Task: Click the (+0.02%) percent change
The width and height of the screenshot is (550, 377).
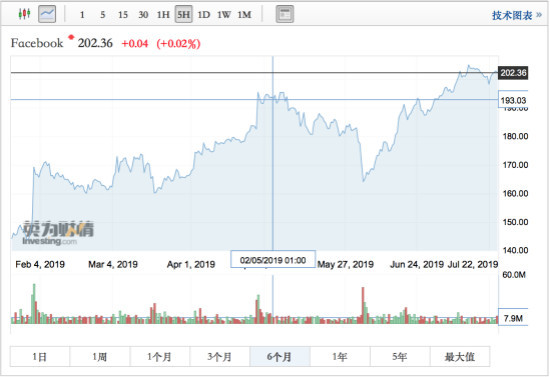Action: coord(178,44)
